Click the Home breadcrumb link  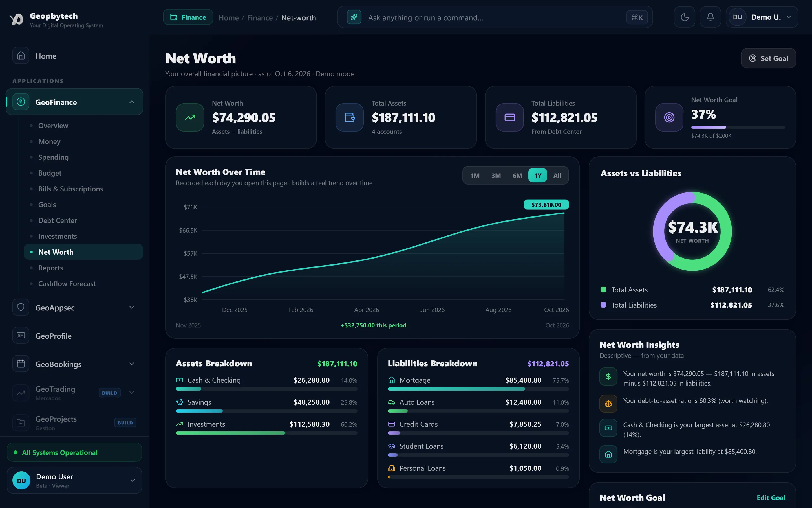click(x=228, y=17)
